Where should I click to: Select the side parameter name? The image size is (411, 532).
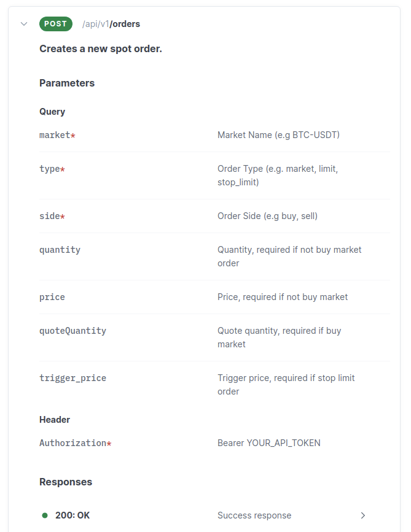[x=50, y=216]
